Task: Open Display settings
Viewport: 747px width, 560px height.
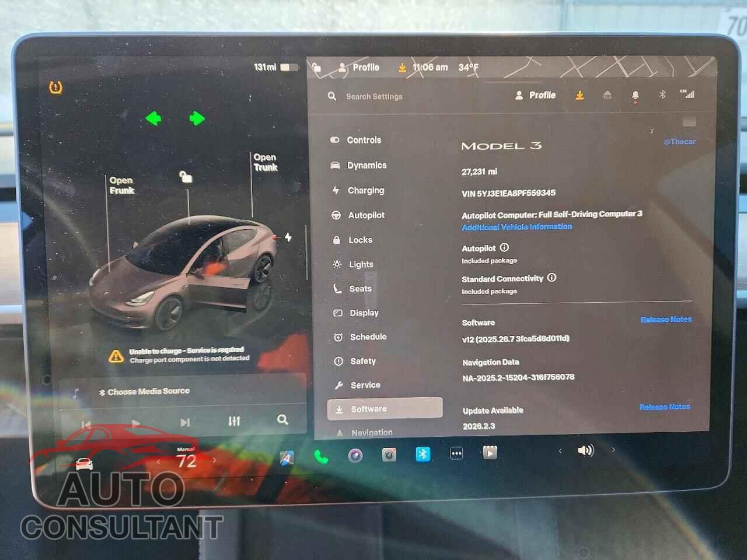Action: coord(356,313)
